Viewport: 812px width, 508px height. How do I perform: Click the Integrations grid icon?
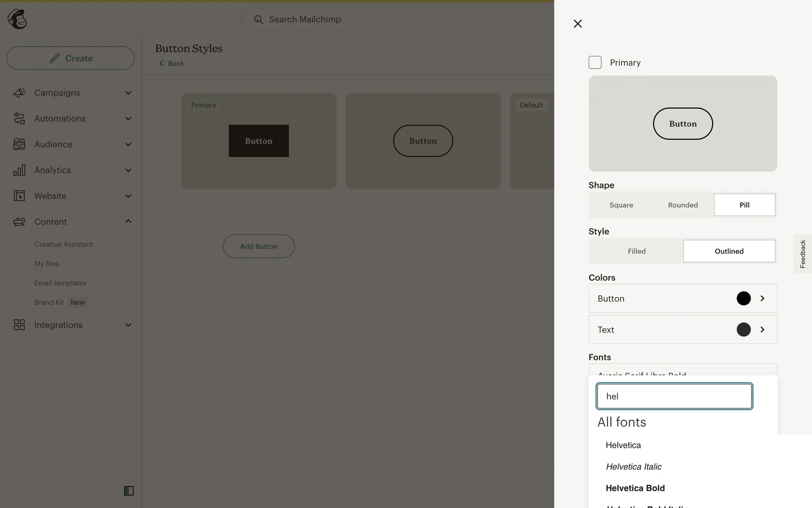[x=19, y=325]
